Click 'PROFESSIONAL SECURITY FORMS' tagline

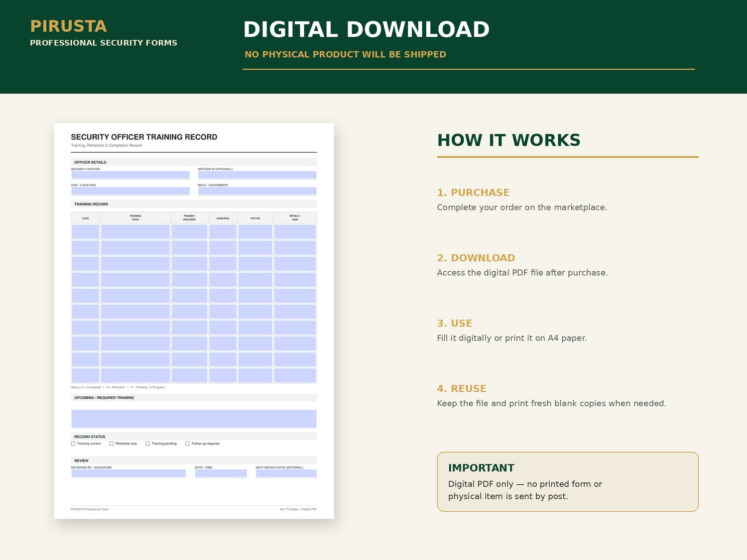[x=104, y=43]
